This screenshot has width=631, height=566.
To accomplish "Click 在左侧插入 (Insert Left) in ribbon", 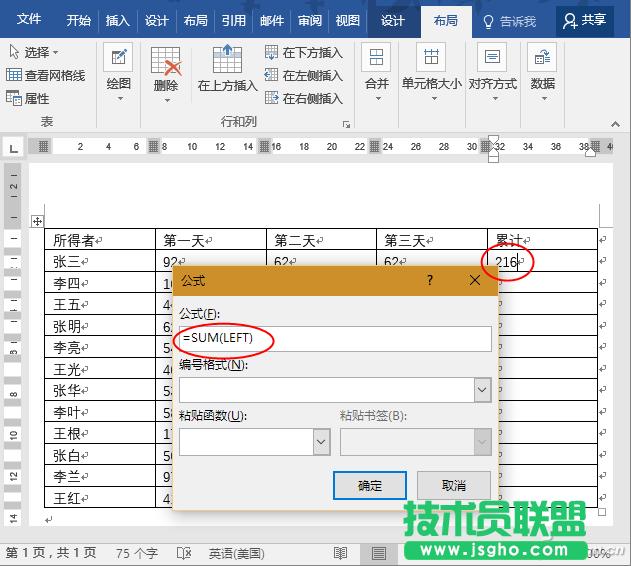I will [x=304, y=76].
